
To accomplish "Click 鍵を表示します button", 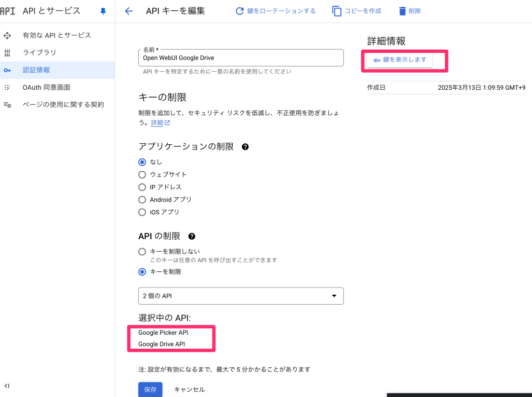I will (x=400, y=60).
